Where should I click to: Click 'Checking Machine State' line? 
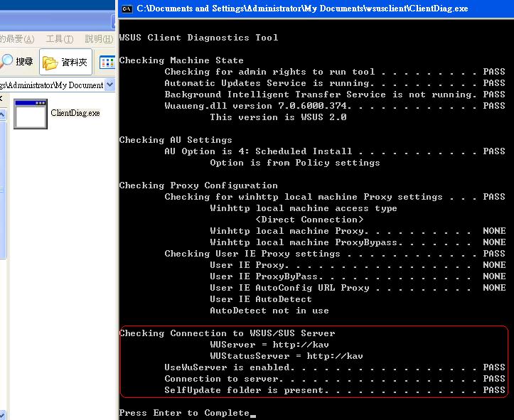[181, 60]
